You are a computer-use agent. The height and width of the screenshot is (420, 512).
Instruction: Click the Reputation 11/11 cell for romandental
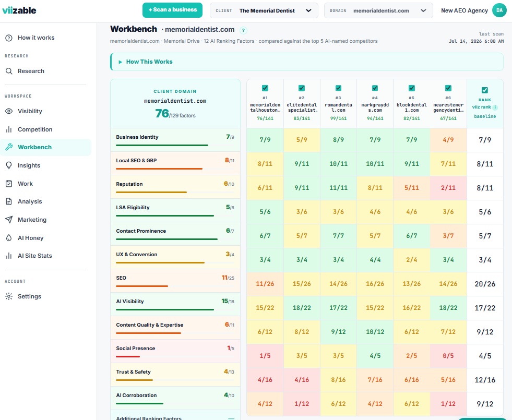tap(338, 188)
